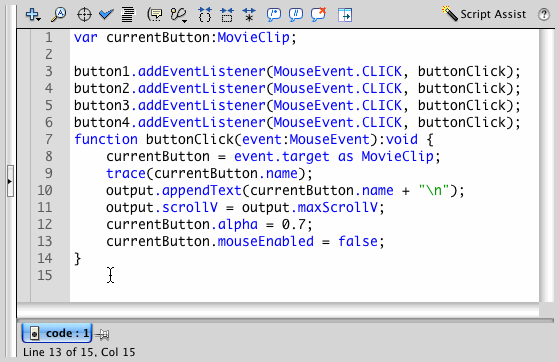This screenshot has width=559, height=362.
Task: Open Help with the question mark icon
Action: click(x=544, y=15)
